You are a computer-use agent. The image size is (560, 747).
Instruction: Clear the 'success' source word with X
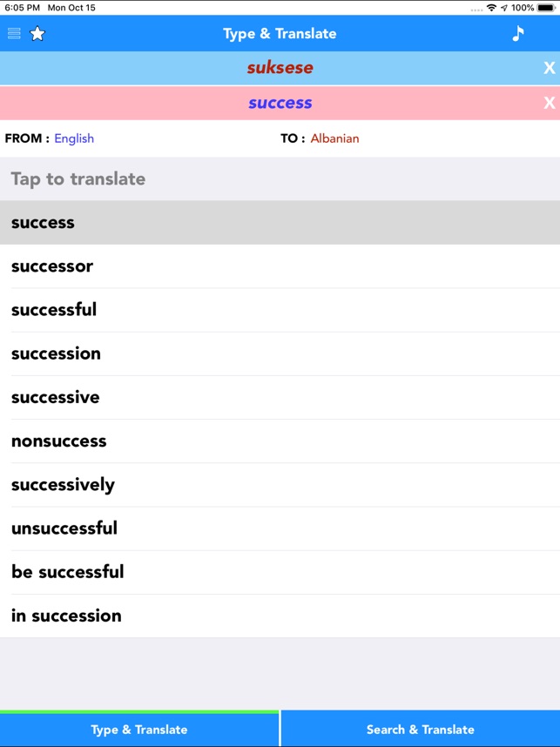point(549,103)
